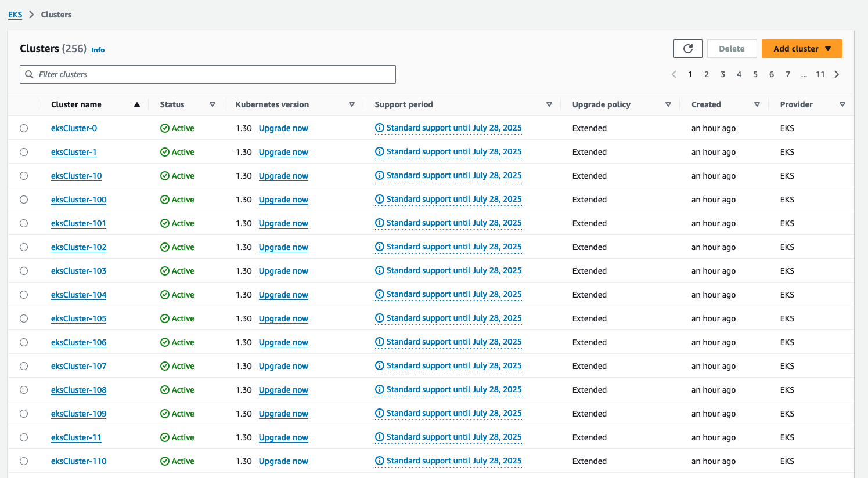Open Standard support link for eksCluster-107
The height and width of the screenshot is (478, 868).
pyautogui.click(x=454, y=365)
